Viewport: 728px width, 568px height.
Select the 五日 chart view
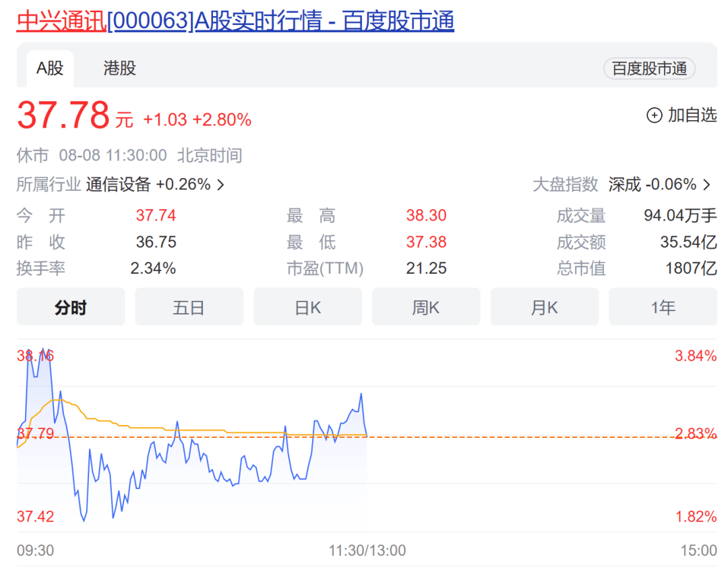tap(189, 307)
